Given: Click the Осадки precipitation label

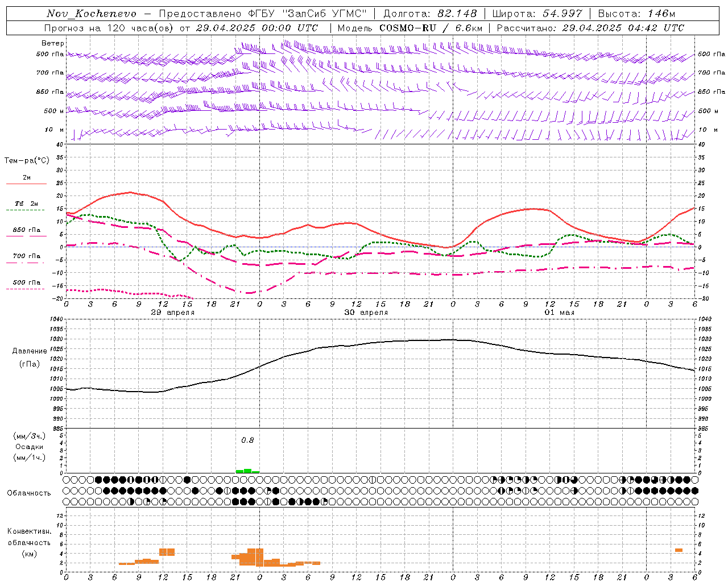Looking at the screenshot, I should pyautogui.click(x=29, y=447).
